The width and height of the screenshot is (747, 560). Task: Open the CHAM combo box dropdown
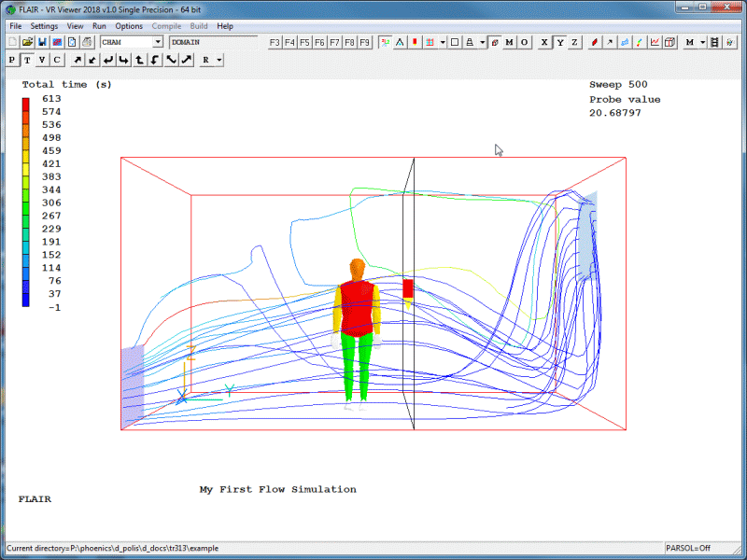tap(157, 42)
